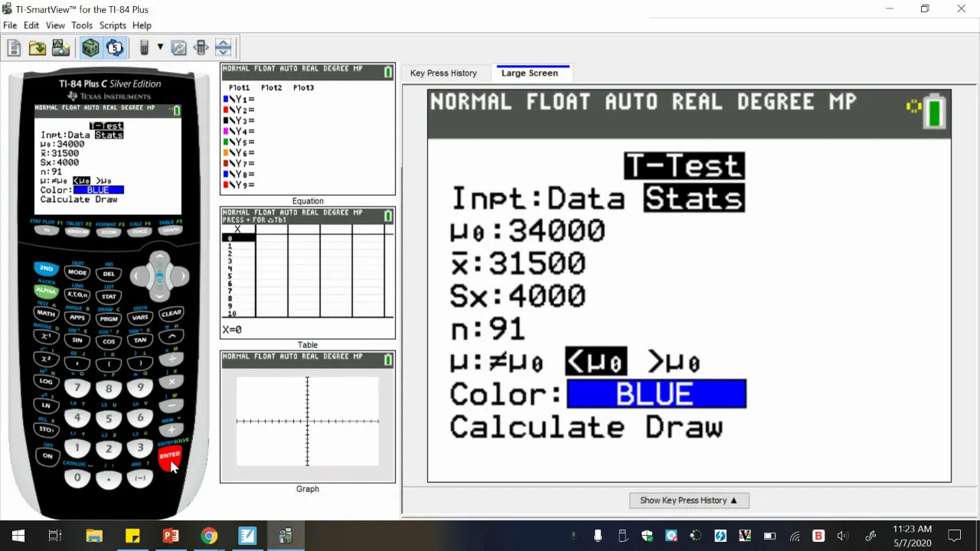Click the APPS calculator key

click(x=77, y=317)
